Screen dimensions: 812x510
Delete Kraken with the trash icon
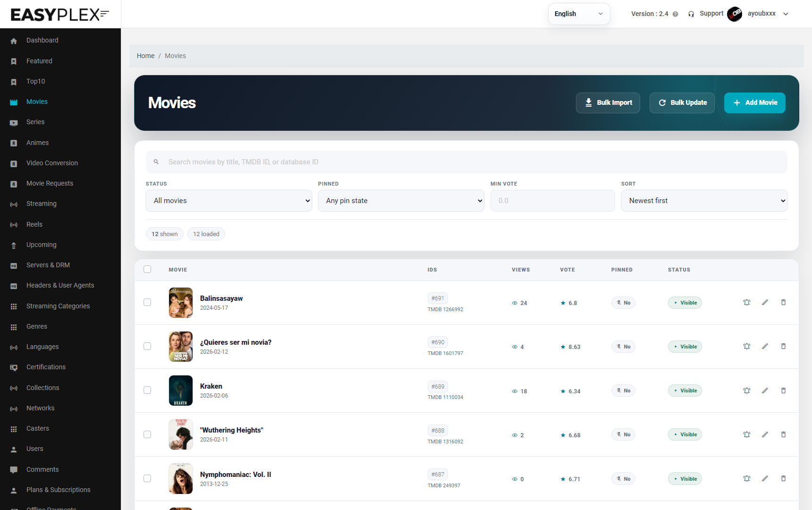(783, 391)
